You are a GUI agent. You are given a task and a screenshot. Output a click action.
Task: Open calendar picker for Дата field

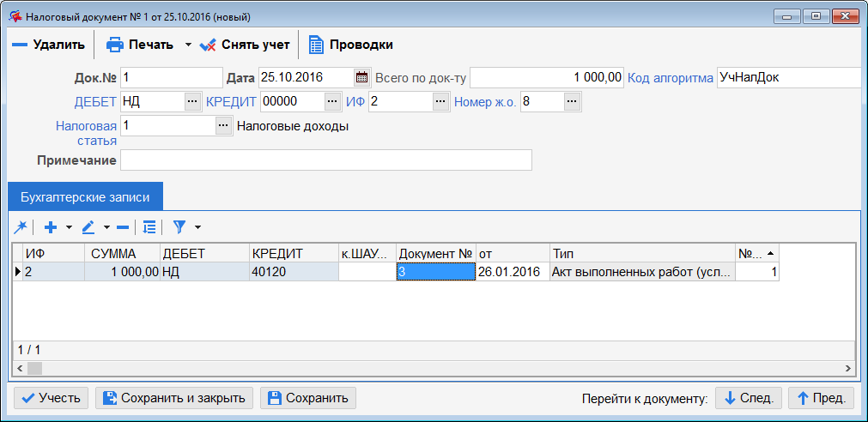361,77
